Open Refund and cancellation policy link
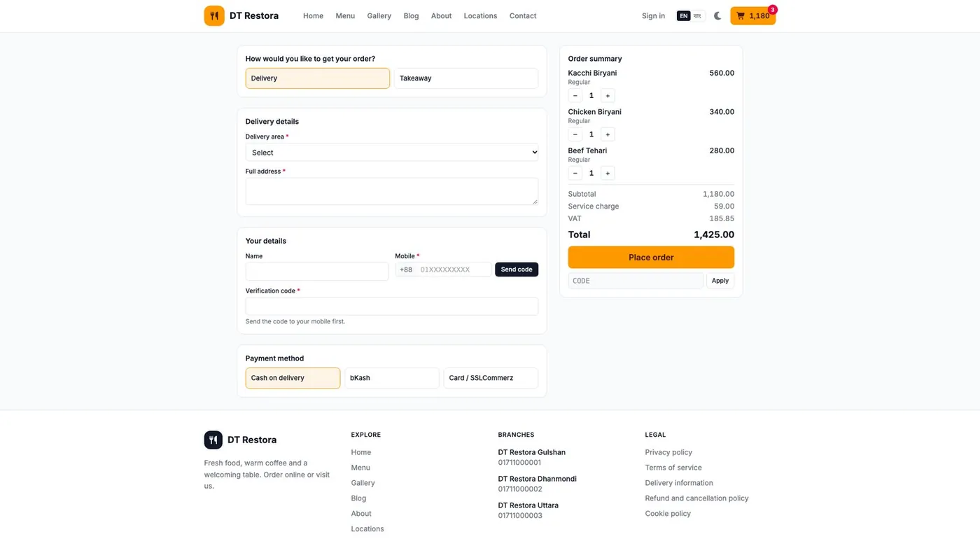980x539 pixels. 697,498
